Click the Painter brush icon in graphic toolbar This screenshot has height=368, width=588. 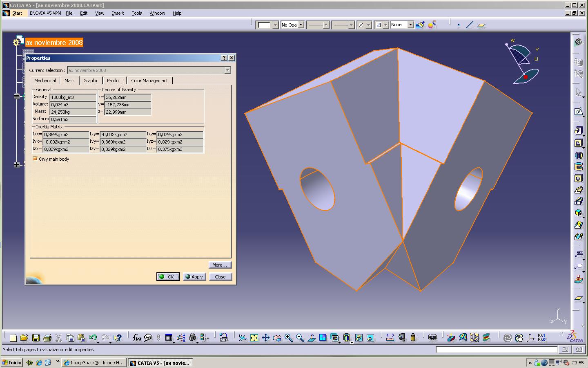pyautogui.click(x=420, y=25)
